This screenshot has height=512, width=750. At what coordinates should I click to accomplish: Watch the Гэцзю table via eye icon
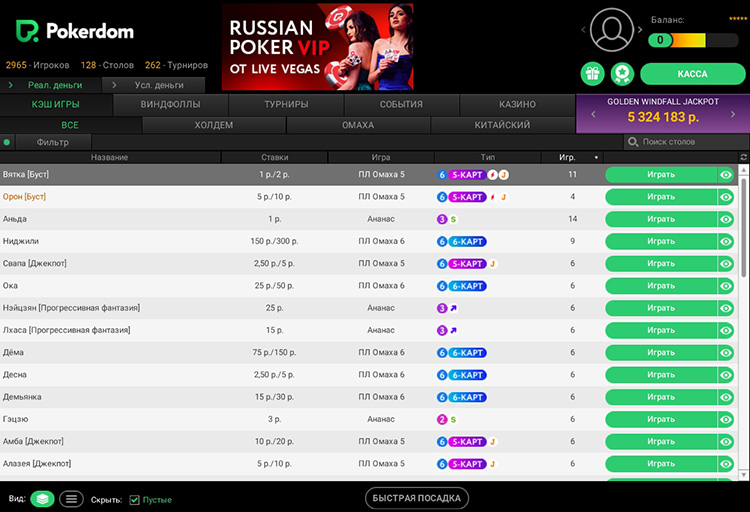726,420
